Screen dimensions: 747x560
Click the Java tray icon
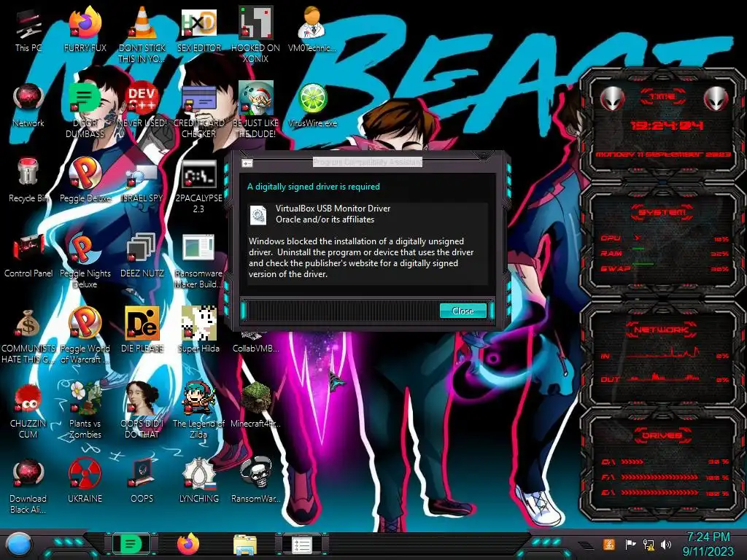609,544
